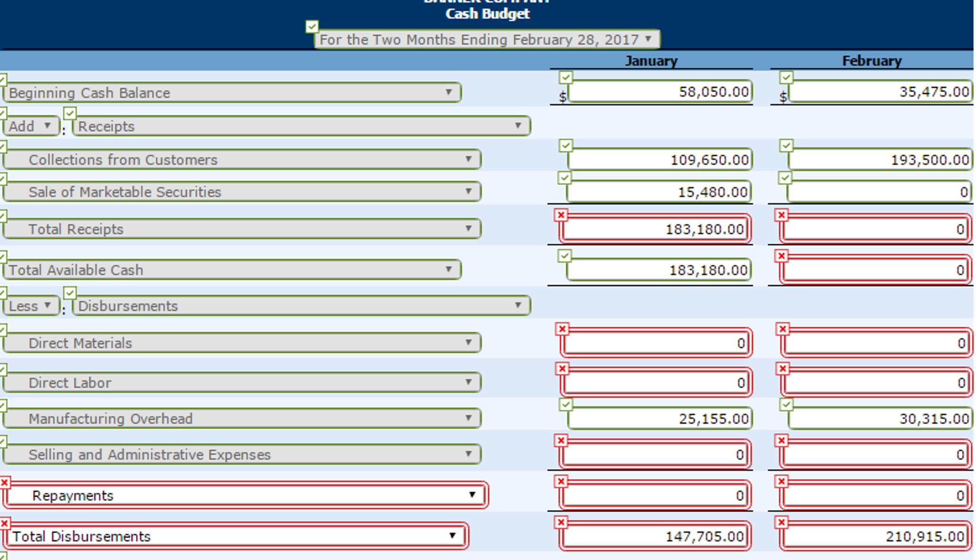Open the Add dropdown selector

tap(31, 126)
